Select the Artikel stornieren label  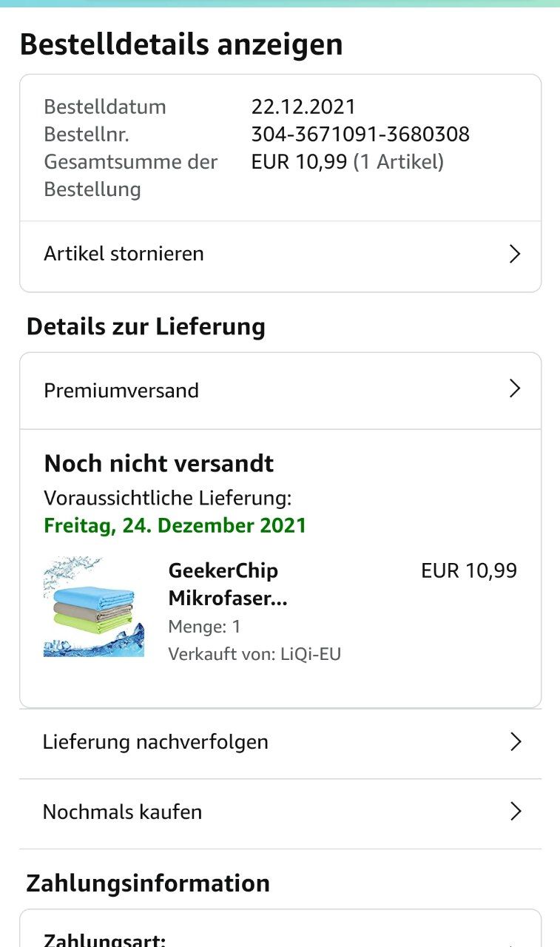tap(124, 254)
